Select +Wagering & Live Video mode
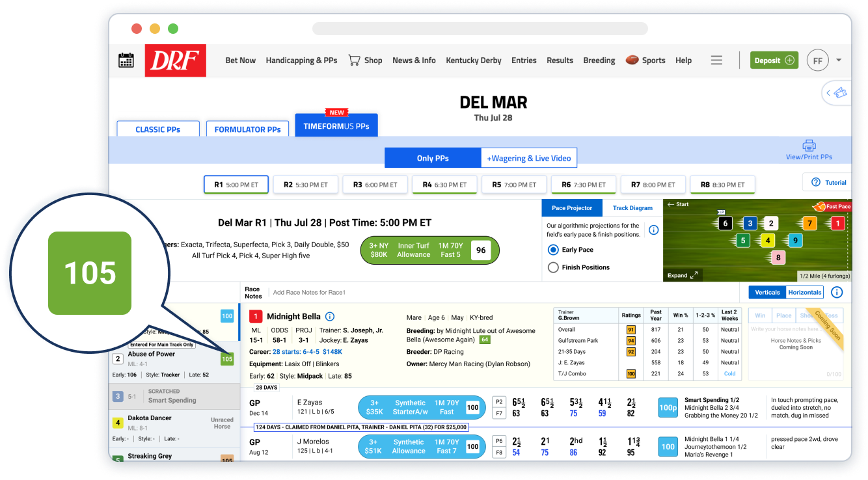868x480 pixels. coord(529,158)
